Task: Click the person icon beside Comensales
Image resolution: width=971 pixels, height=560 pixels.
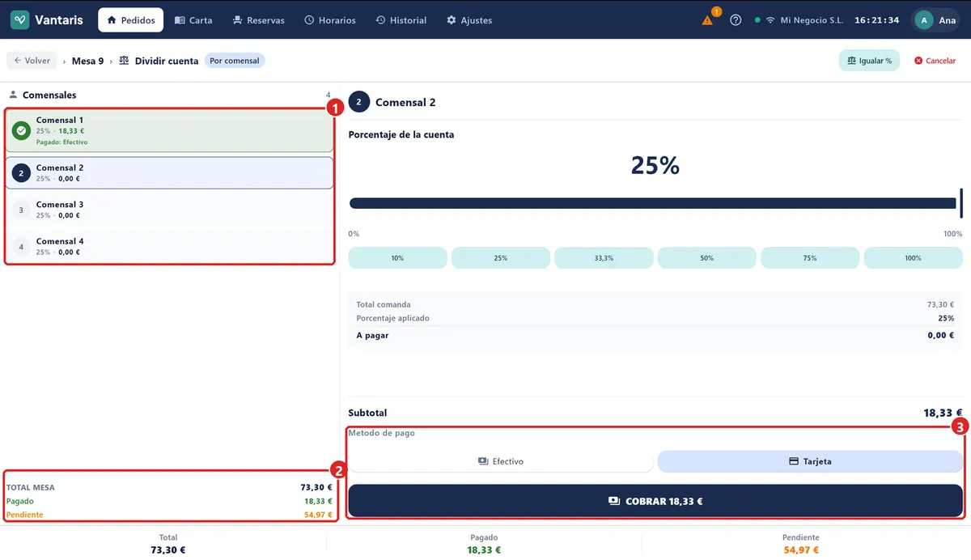Action: click(x=13, y=95)
